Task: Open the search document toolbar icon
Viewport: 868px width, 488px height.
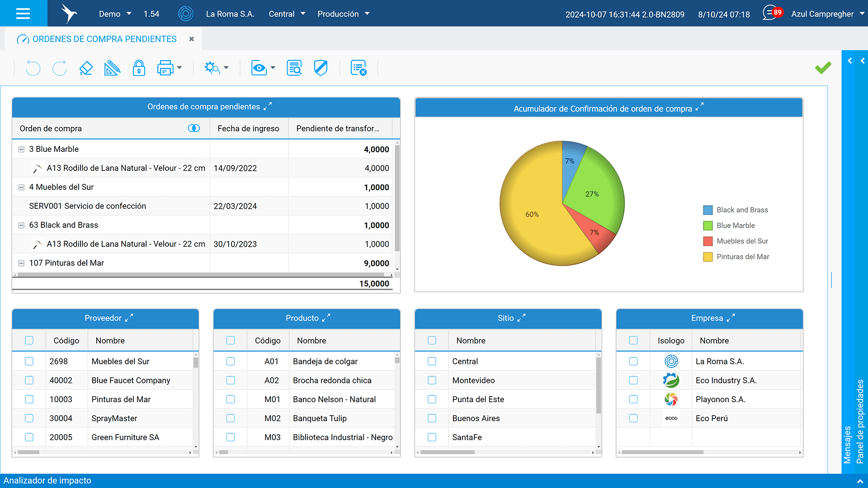Action: (294, 68)
